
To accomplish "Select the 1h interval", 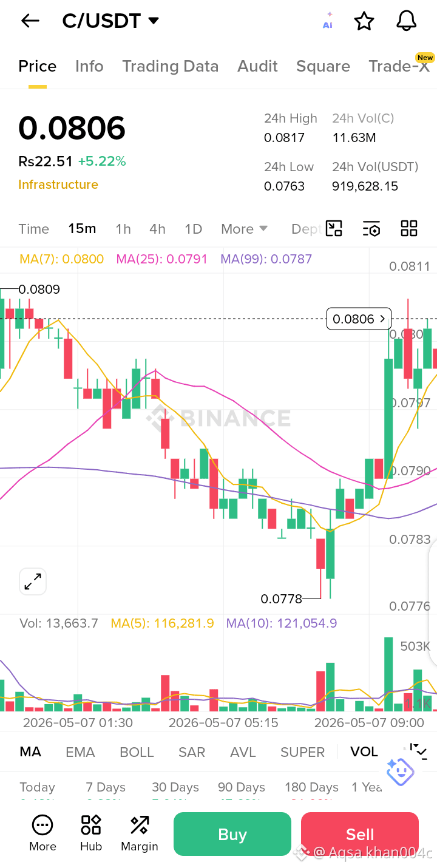I will pos(123,229).
